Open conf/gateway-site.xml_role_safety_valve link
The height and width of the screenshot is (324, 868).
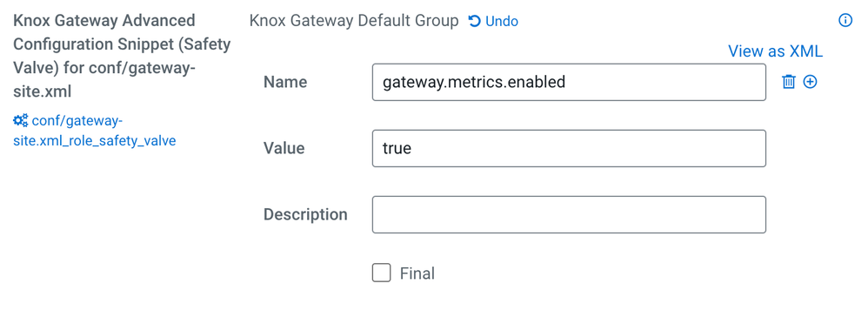pos(94,131)
